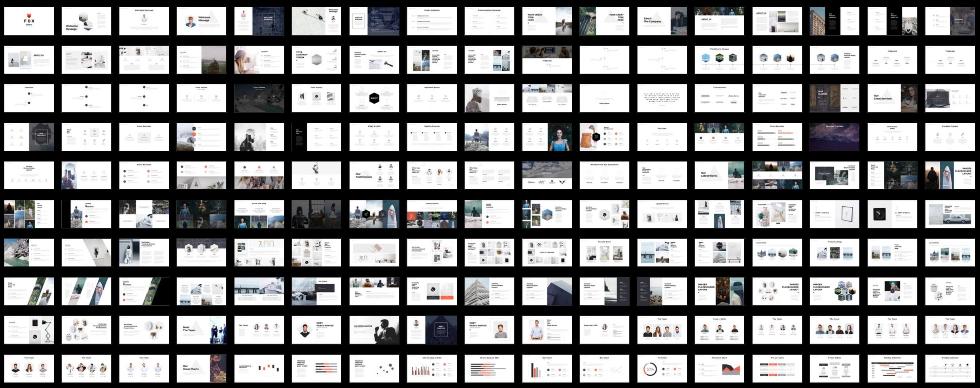Viewport: 980px width, 388px height.
Task: Select the Work Process Slide thumbnail
Action: 892,137
